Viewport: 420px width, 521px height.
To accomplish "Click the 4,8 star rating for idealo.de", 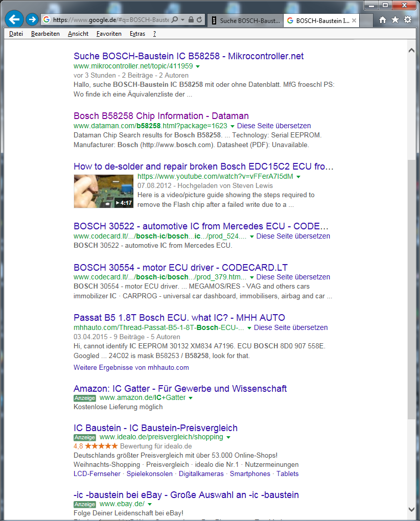I will [x=96, y=446].
